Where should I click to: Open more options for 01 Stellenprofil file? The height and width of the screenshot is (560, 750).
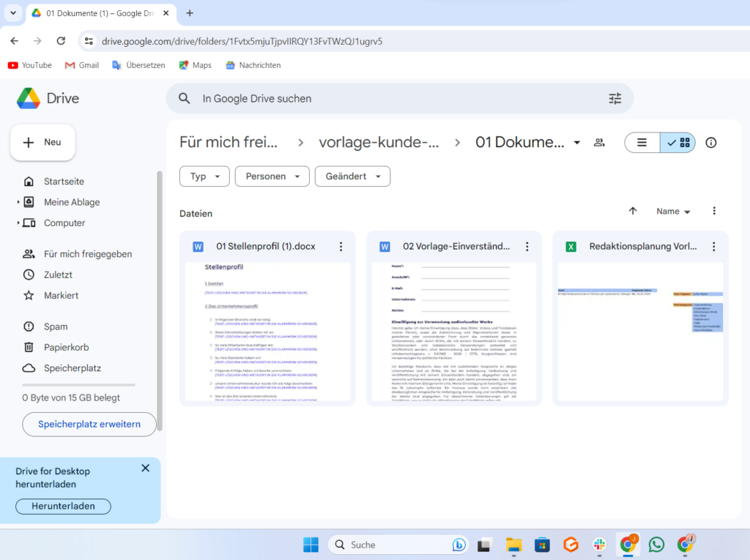(x=341, y=247)
